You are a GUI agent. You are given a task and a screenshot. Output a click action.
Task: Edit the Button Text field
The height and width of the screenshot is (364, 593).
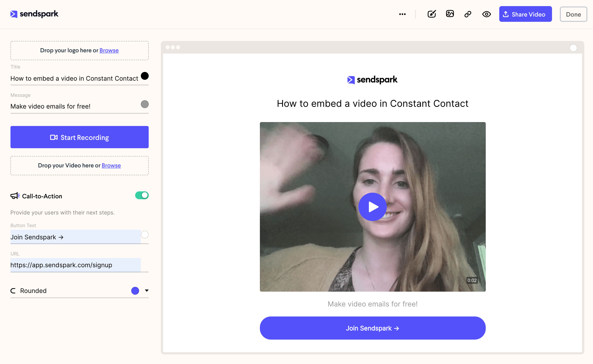(x=76, y=237)
